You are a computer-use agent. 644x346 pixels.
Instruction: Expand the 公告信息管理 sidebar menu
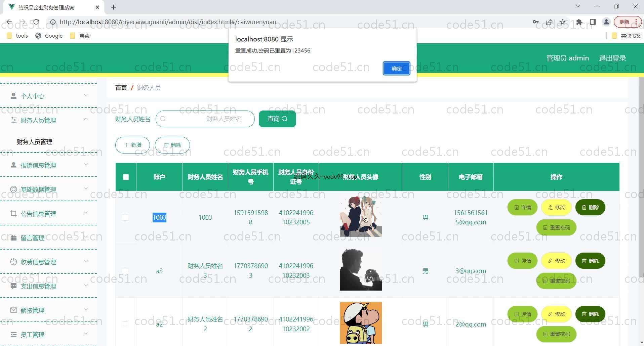point(49,214)
